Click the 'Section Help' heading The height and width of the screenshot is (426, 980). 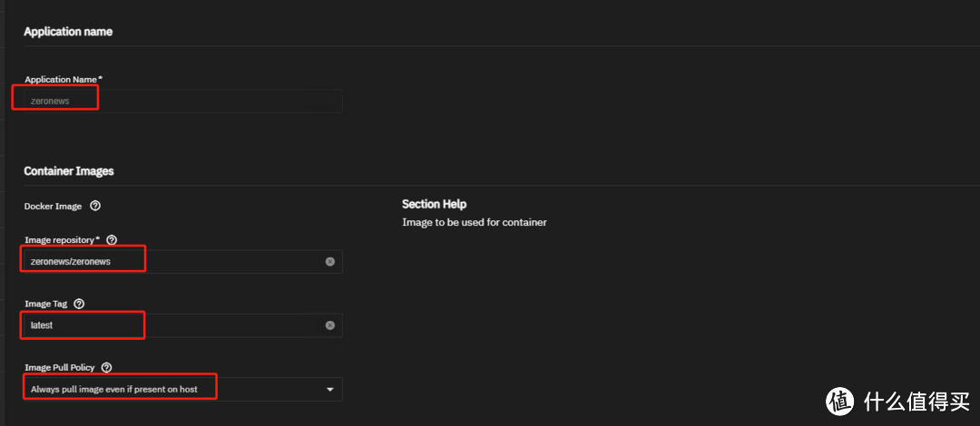click(x=434, y=204)
